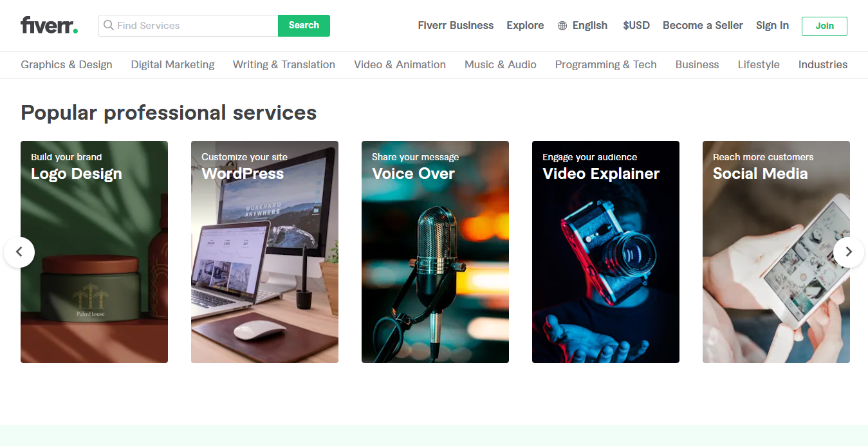This screenshot has width=868, height=446.
Task: Focus the Find Services search field
Action: point(189,26)
